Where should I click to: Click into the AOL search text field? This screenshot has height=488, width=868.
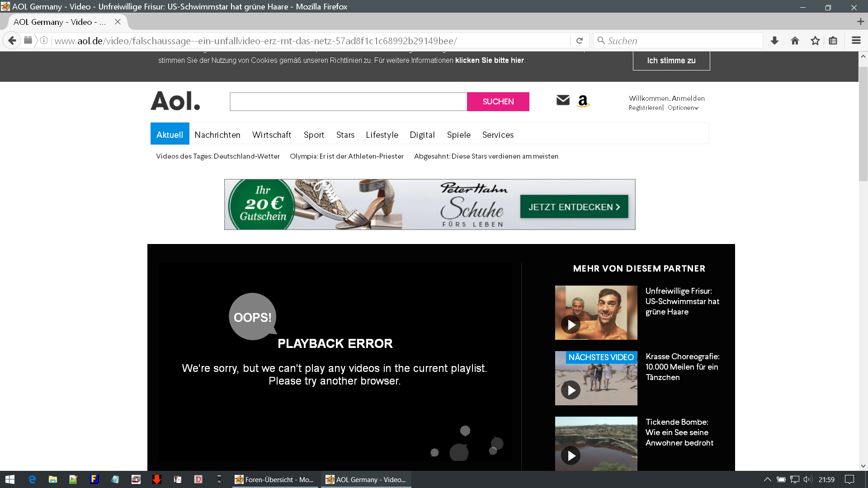click(348, 102)
